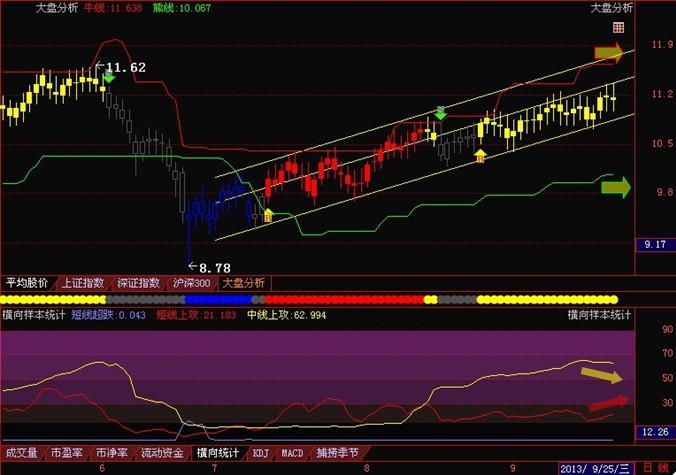Open the 成交量 indicator tab
The width and height of the screenshot is (676, 475).
pyautogui.click(x=23, y=453)
